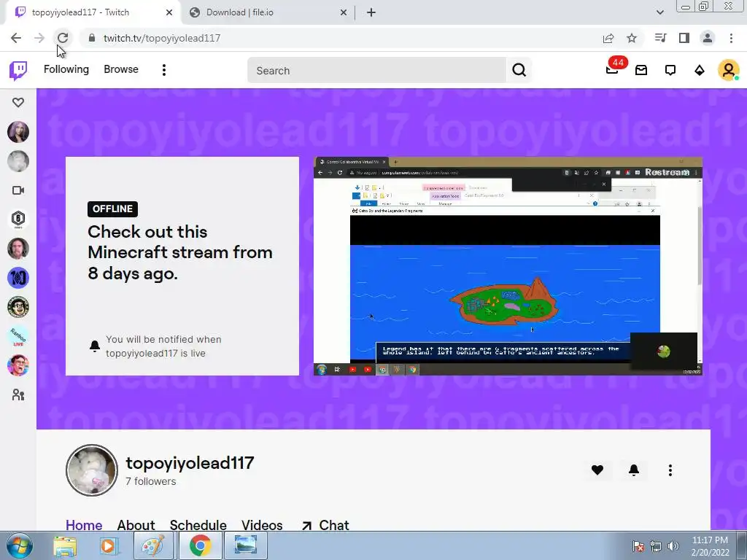Viewport: 747px width, 560px height.
Task: Toggle the follow heart button for topoyiyolead117
Action: [x=597, y=470]
